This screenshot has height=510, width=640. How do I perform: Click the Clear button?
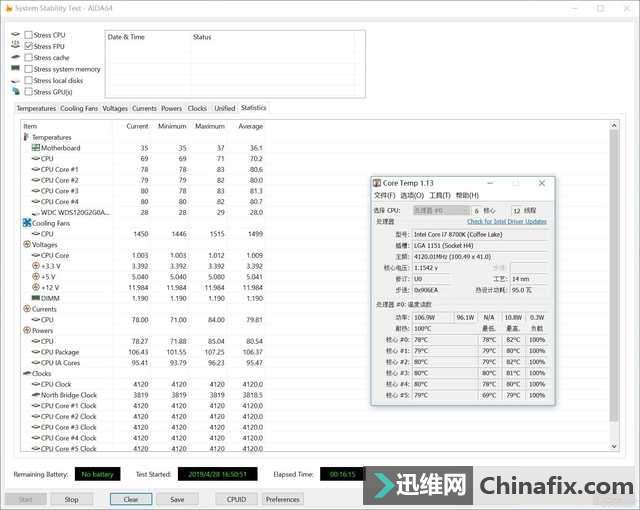(131, 499)
